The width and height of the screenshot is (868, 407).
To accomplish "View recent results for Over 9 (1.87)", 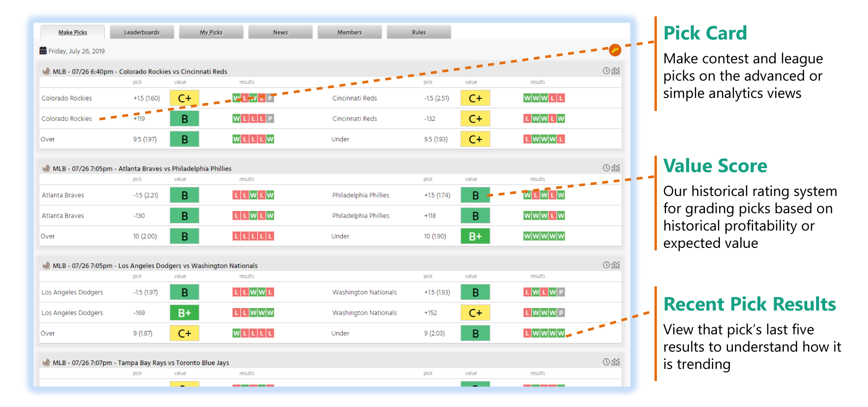I will click(253, 333).
